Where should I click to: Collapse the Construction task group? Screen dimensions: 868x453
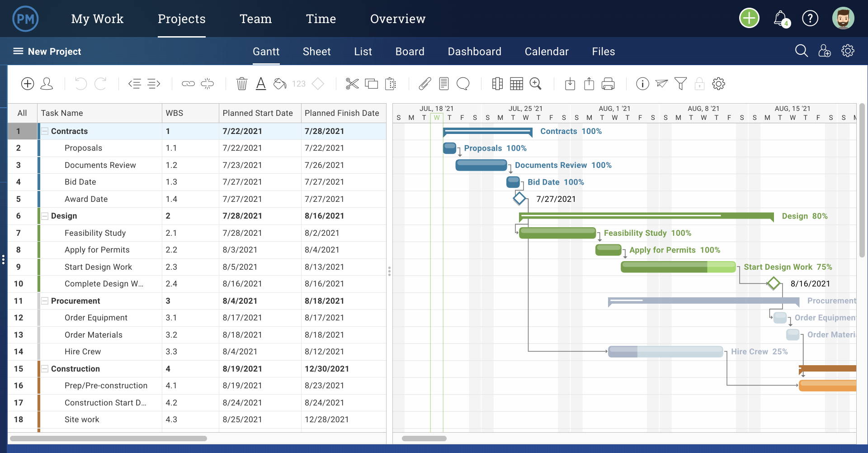pos(45,369)
